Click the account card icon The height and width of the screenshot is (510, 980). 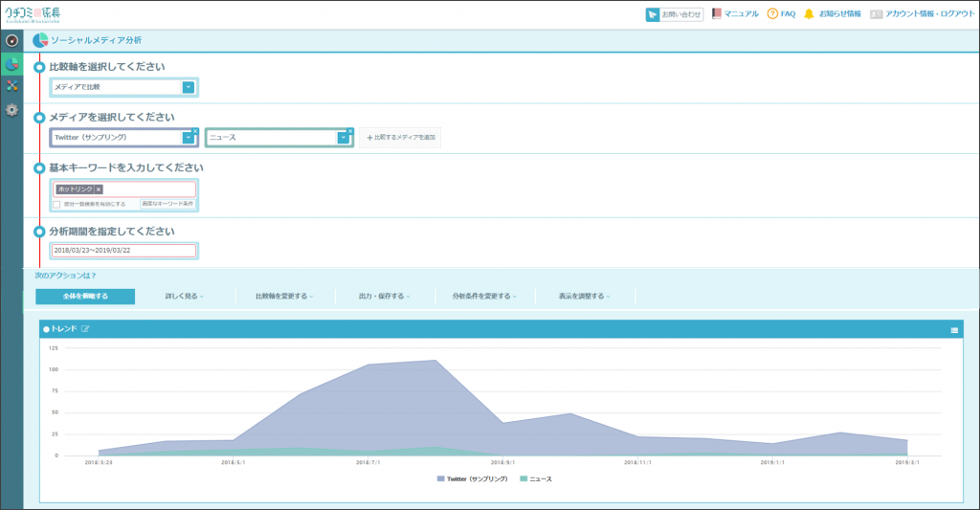tap(877, 14)
